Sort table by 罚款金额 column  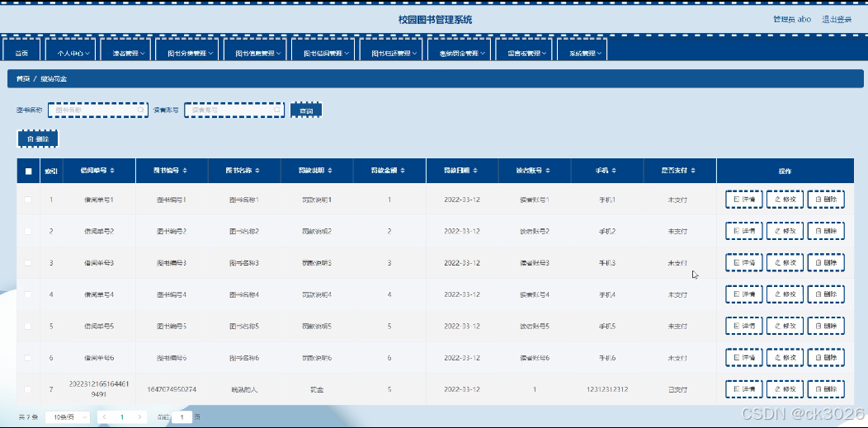click(403, 171)
